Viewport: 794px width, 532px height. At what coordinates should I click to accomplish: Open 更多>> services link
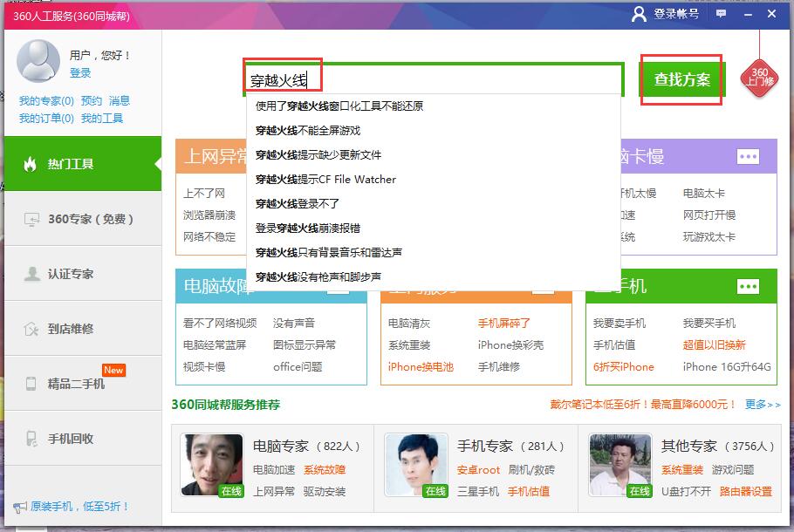763,405
